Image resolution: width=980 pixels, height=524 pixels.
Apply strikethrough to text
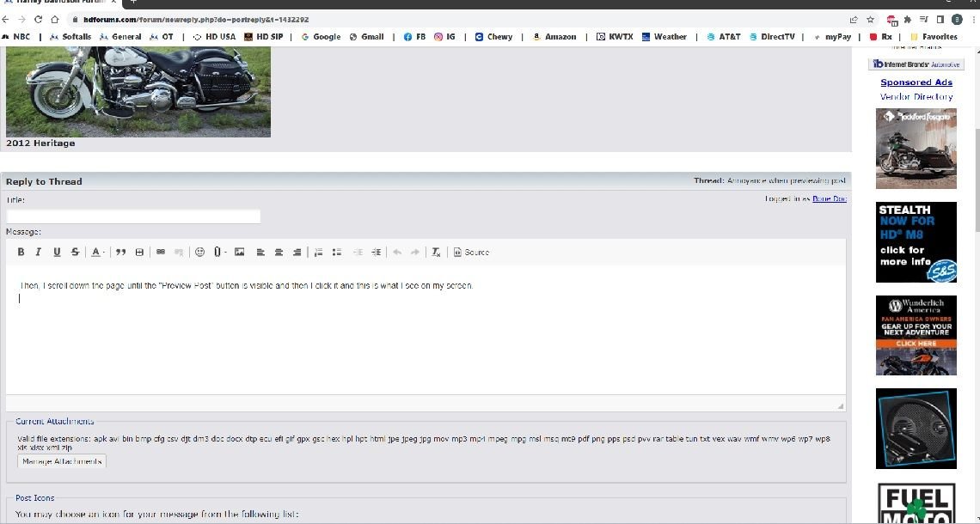75,252
